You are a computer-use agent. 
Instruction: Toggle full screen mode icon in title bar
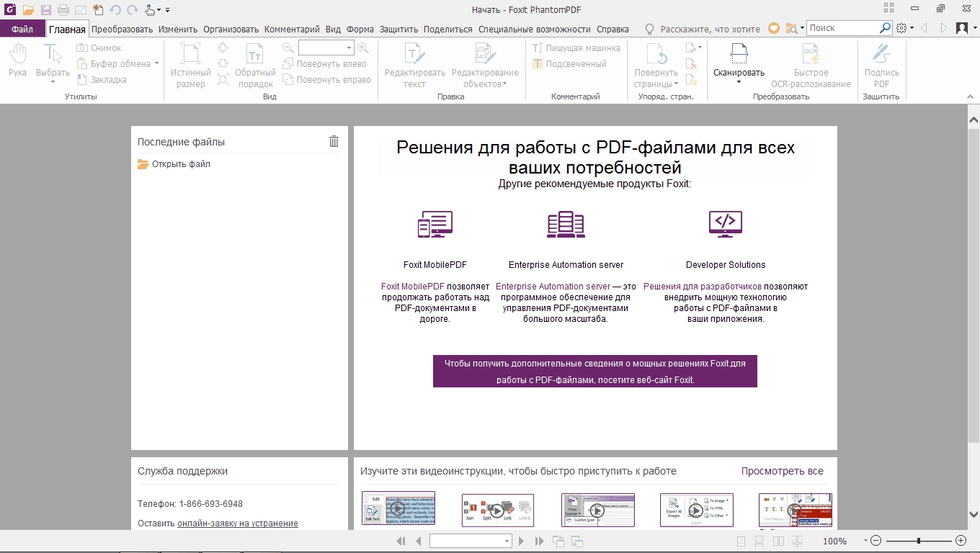pyautogui.click(x=888, y=9)
